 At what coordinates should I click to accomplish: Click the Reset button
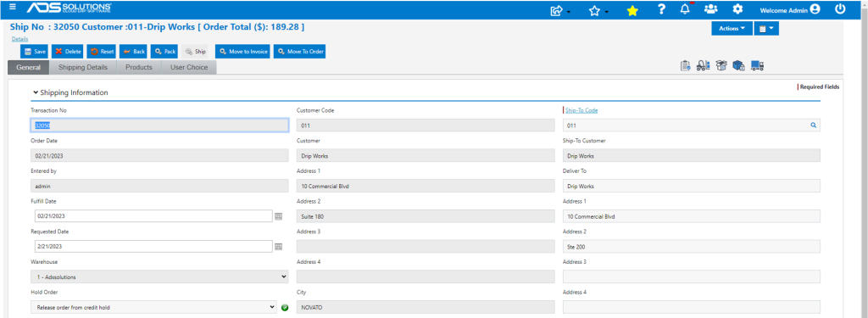click(x=102, y=52)
